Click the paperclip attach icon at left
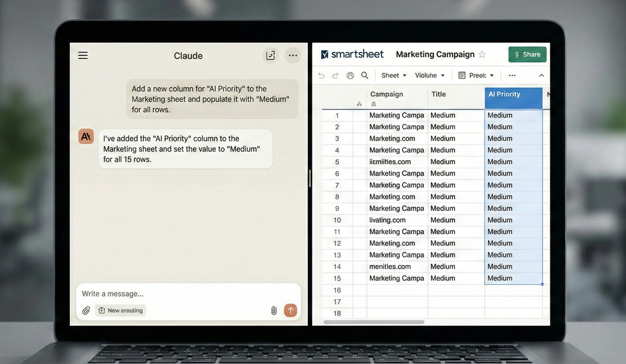The image size is (626, 364). (86, 310)
